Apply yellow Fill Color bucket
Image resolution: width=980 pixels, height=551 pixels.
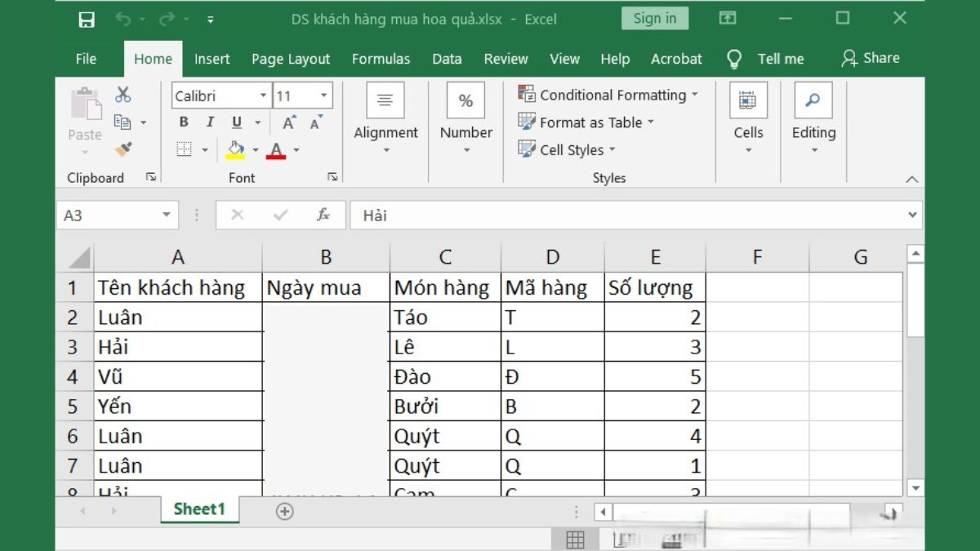235,149
